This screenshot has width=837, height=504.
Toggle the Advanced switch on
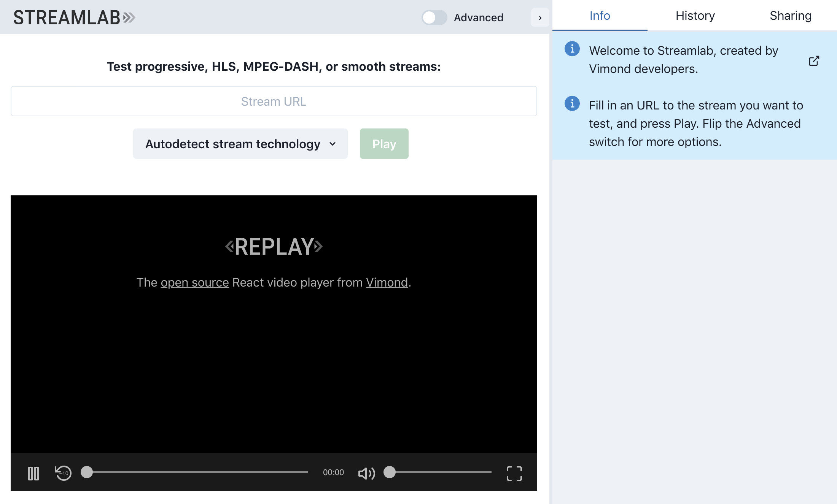point(434,17)
